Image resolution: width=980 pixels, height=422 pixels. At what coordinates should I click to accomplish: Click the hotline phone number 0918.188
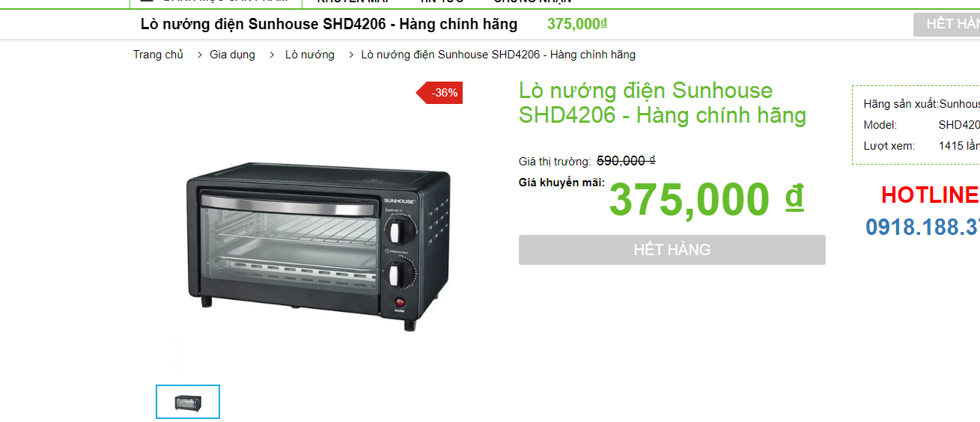click(x=922, y=227)
